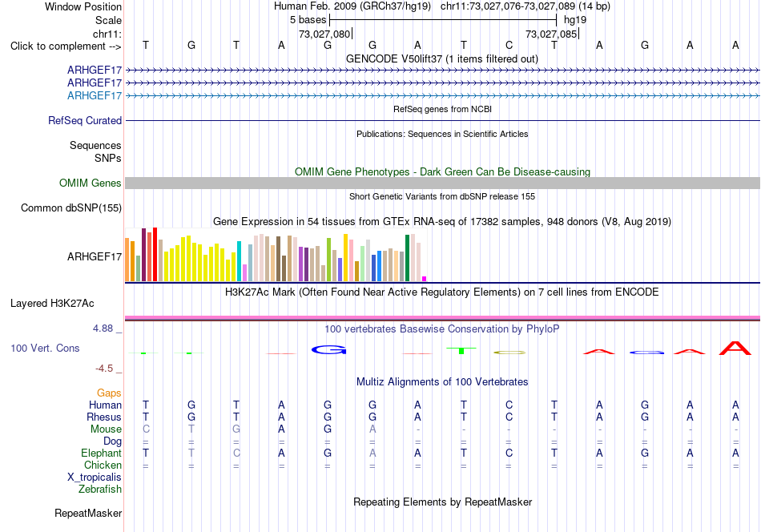
Task: Click chr11:73,027,076-73,027,089 (14 bp) position text
Action: pos(525,6)
